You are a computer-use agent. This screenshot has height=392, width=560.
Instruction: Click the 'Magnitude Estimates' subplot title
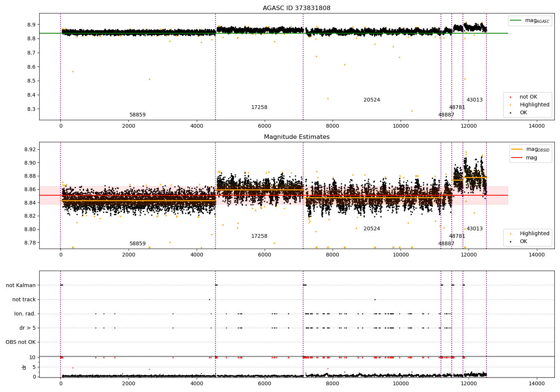296,137
